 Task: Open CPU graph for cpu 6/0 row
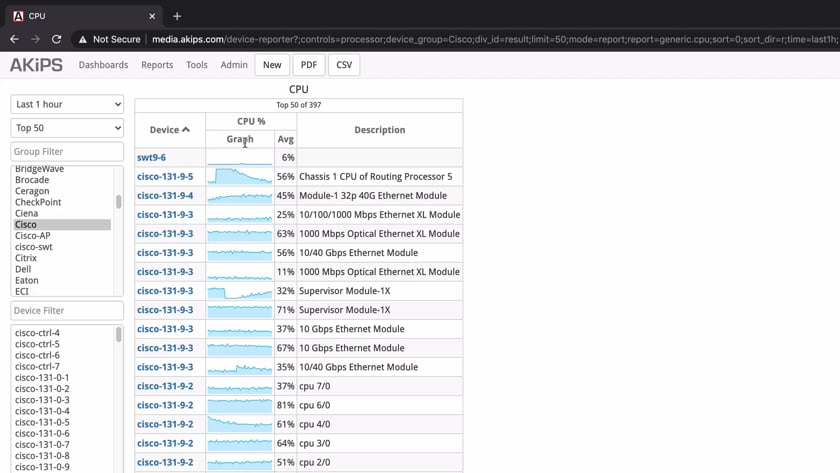click(240, 405)
